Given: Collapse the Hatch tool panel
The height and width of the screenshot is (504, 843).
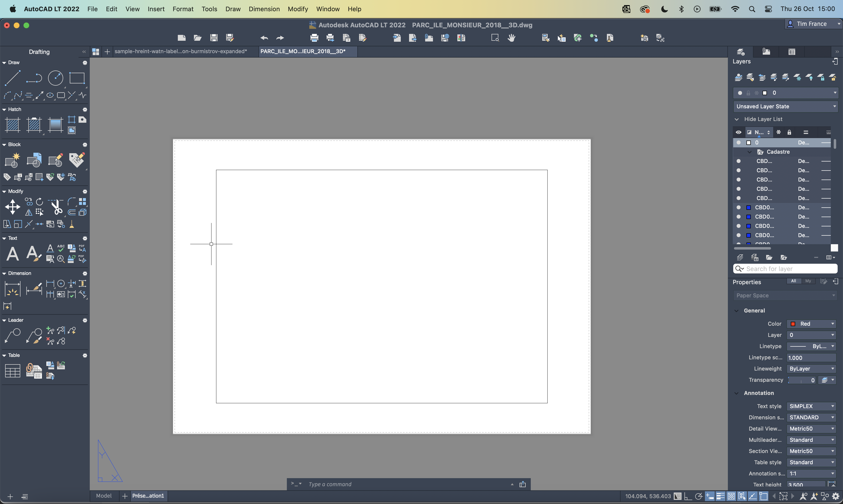Looking at the screenshot, I should pyautogui.click(x=4, y=110).
